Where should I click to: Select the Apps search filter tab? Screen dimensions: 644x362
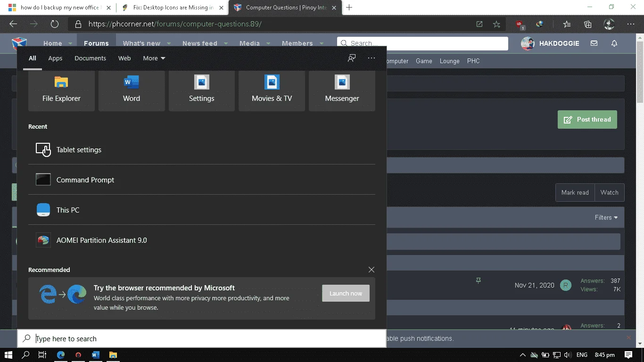point(55,58)
